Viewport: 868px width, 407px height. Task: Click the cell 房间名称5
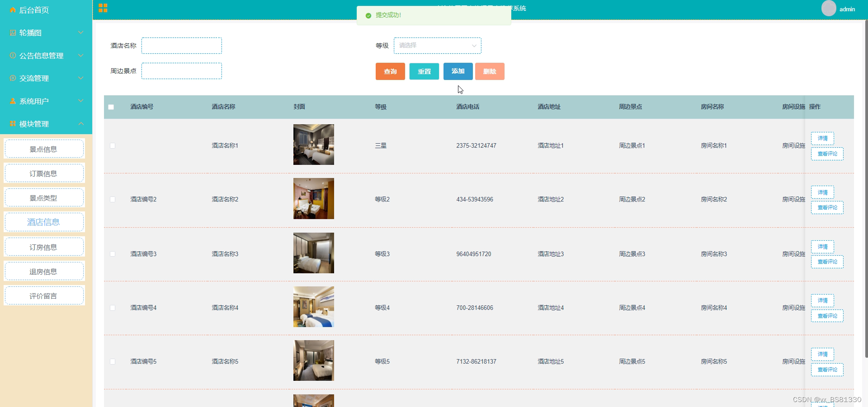pyautogui.click(x=714, y=361)
